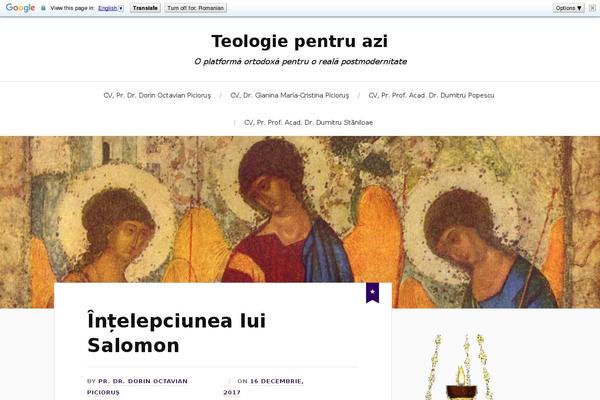The width and height of the screenshot is (600, 400).
Task: Click the Translate button
Action: [145, 8]
